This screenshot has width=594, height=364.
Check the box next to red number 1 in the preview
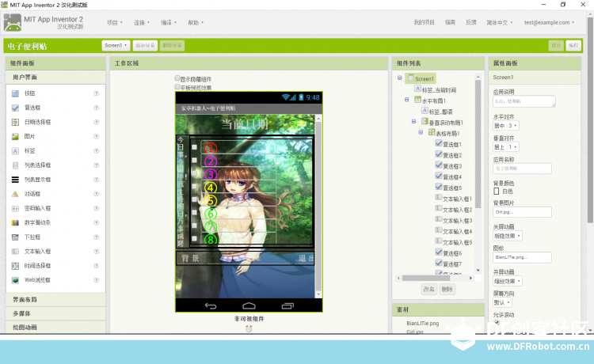(194, 147)
